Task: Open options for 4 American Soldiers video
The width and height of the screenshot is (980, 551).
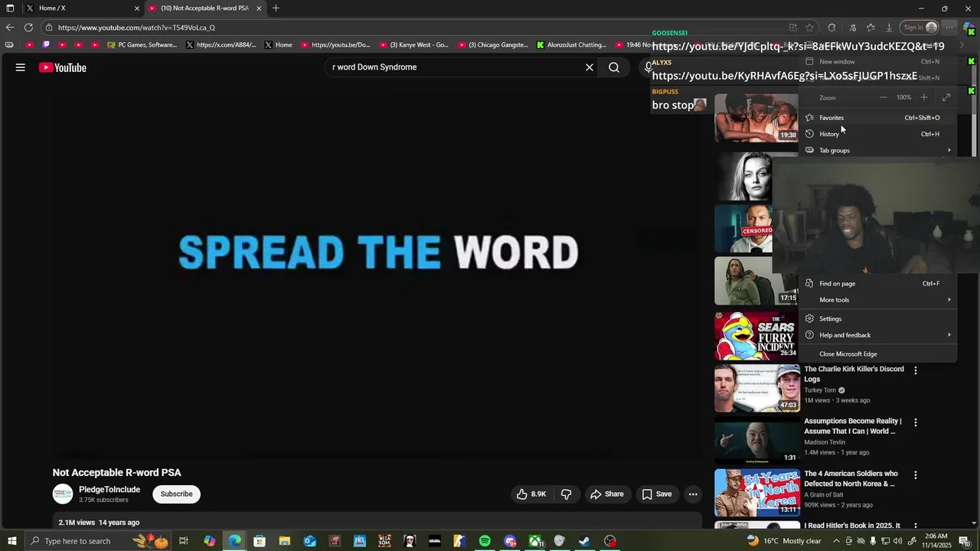Action: click(916, 475)
